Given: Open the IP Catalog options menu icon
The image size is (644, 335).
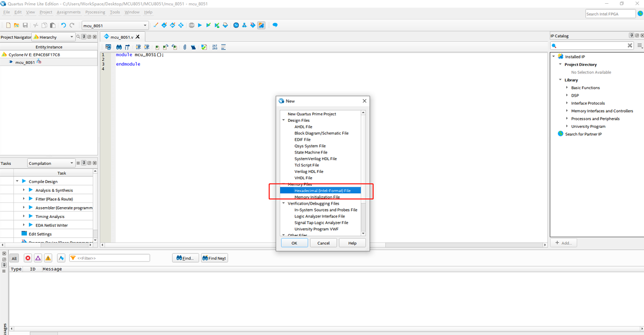Looking at the screenshot, I should [x=640, y=46].
